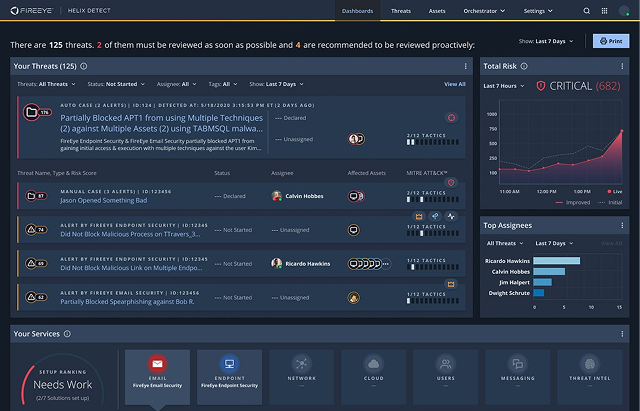The height and width of the screenshot is (411, 640).
Task: Click Ricardo Hawkins bar in Top Assignees chart
Action: point(557,261)
